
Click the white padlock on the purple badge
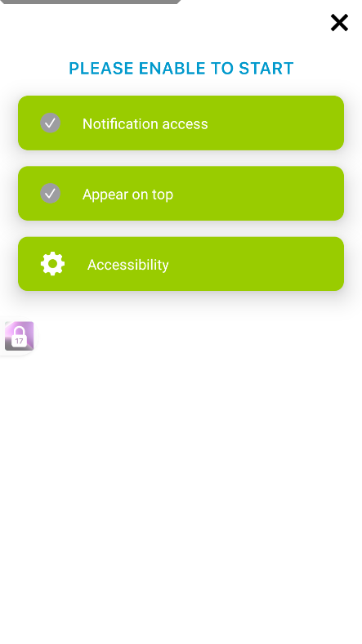click(19, 337)
